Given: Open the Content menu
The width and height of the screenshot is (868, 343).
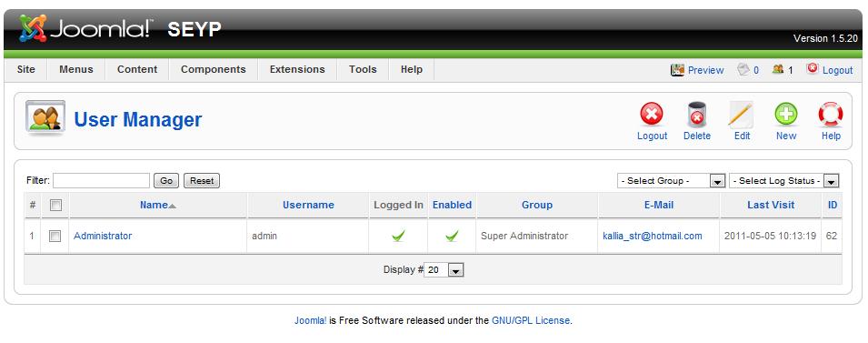Looking at the screenshot, I should click(x=137, y=69).
